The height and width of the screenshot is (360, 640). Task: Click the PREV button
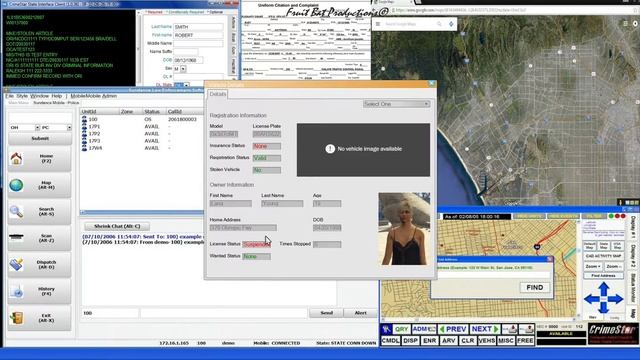point(453,329)
